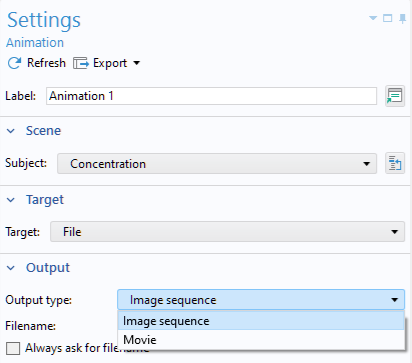Open the Subject dropdown showing Concentration
The image size is (412, 363).
point(217,164)
